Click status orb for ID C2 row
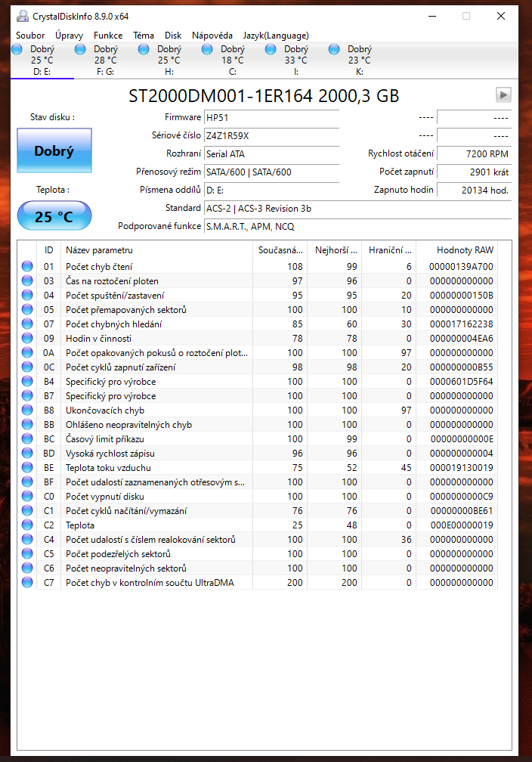 (x=27, y=525)
